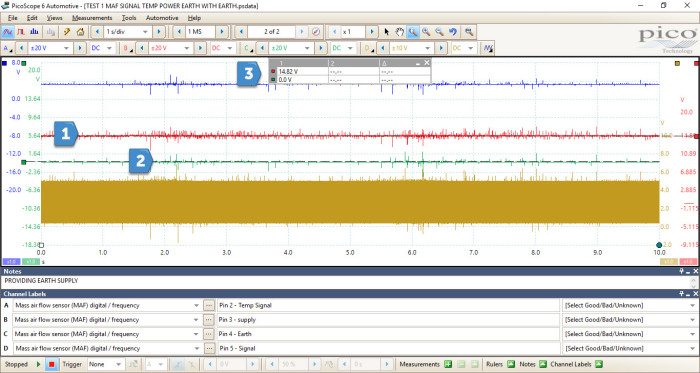Open the 1 s/div timebase dropdown
Image resolution: width=700 pixels, height=373 pixels.
(127, 32)
